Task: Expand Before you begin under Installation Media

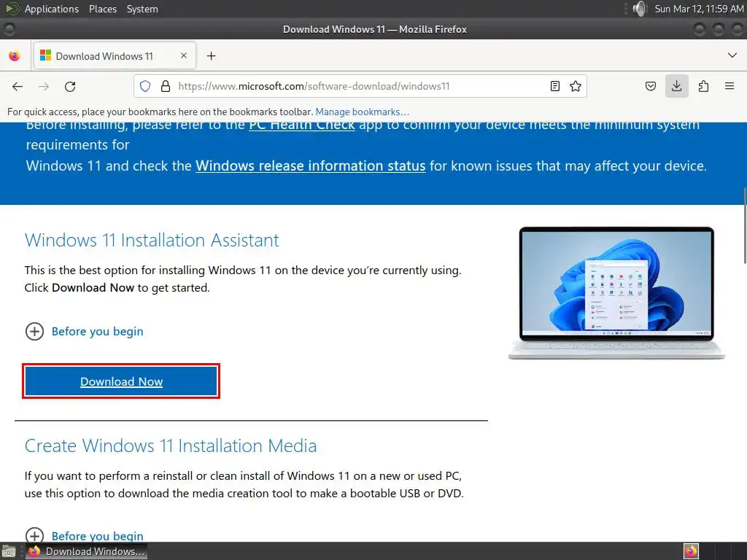Action: pyautogui.click(x=85, y=536)
